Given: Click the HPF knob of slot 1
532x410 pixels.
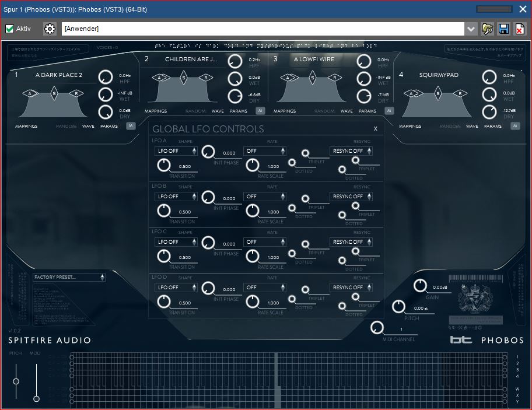Looking at the screenshot, I should tap(106, 78).
